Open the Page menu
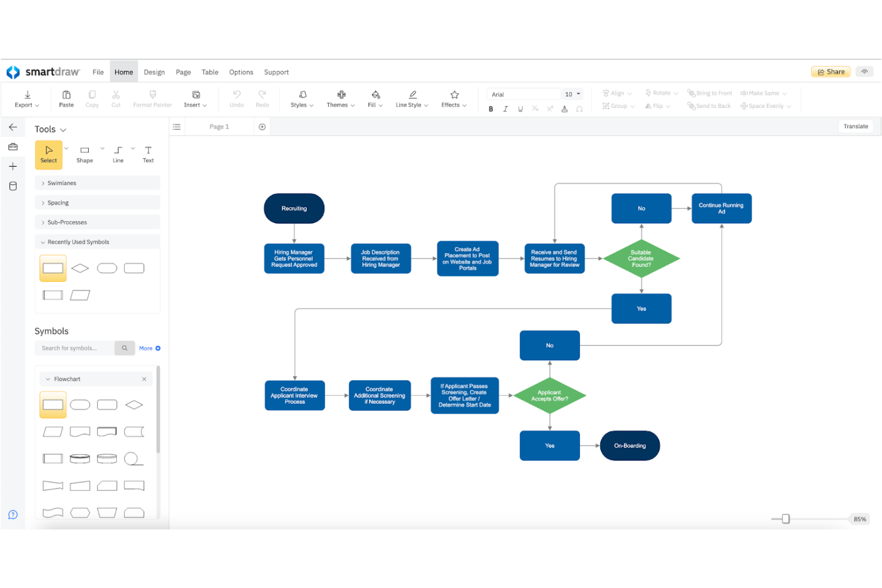Image resolution: width=882 pixels, height=588 pixels. [184, 72]
